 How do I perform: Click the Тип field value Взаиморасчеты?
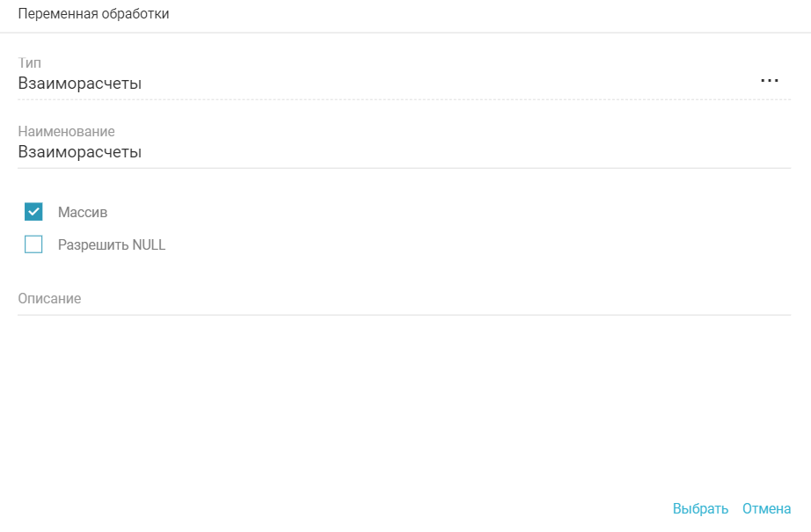coord(80,84)
